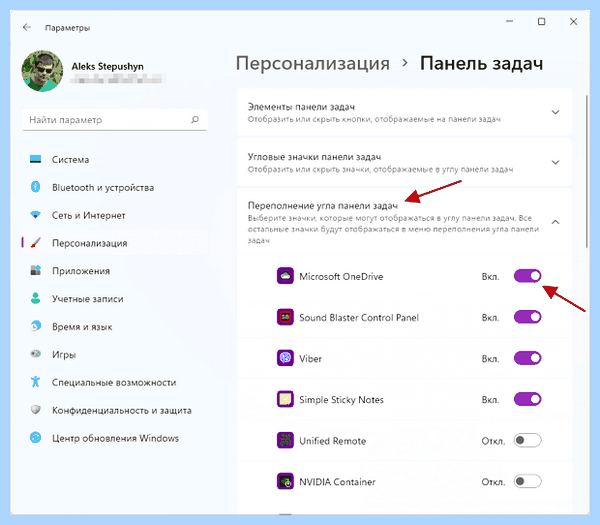Click the Учетные записи person icon
600x525 pixels.
(x=36, y=298)
